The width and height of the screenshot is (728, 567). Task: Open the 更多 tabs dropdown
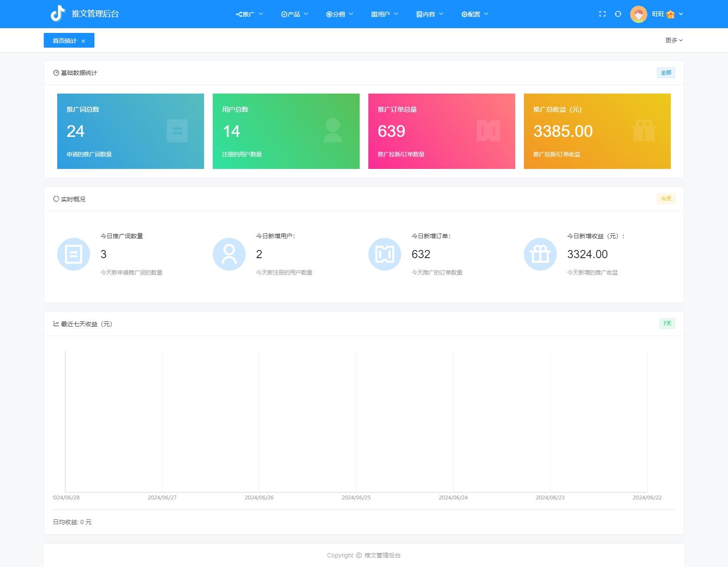(x=674, y=40)
